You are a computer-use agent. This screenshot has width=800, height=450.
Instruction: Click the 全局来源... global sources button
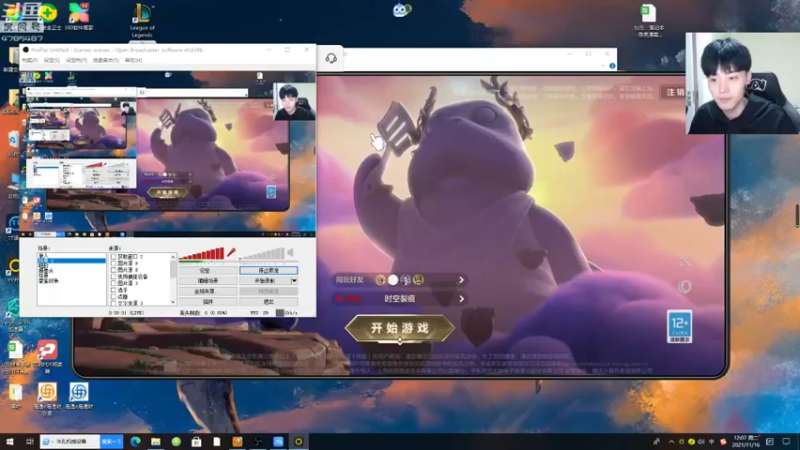click(x=207, y=291)
